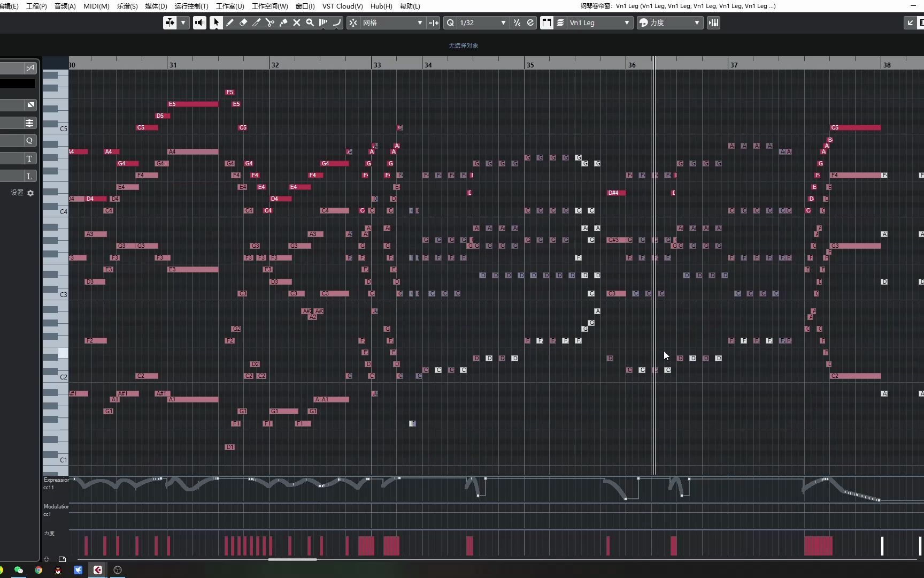This screenshot has height=578, width=924.
Task: Click the Expression cc11 lane label
Action: pos(56,483)
